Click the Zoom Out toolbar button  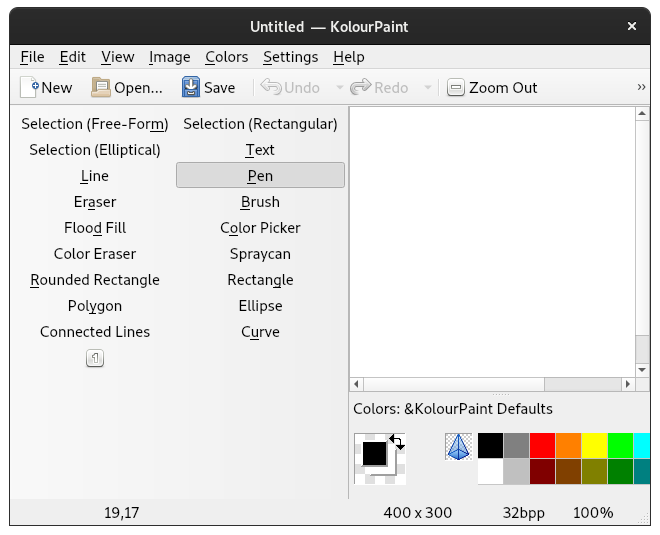[x=492, y=88]
